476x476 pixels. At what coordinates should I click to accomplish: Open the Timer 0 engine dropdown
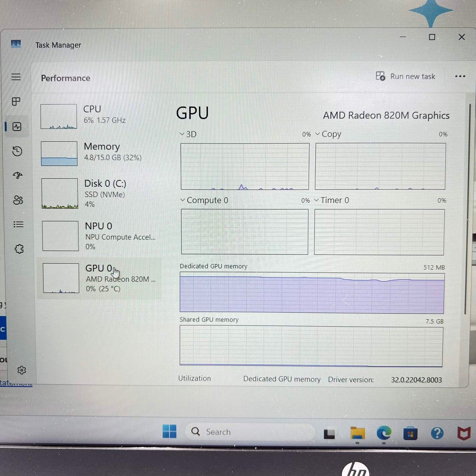tap(331, 200)
